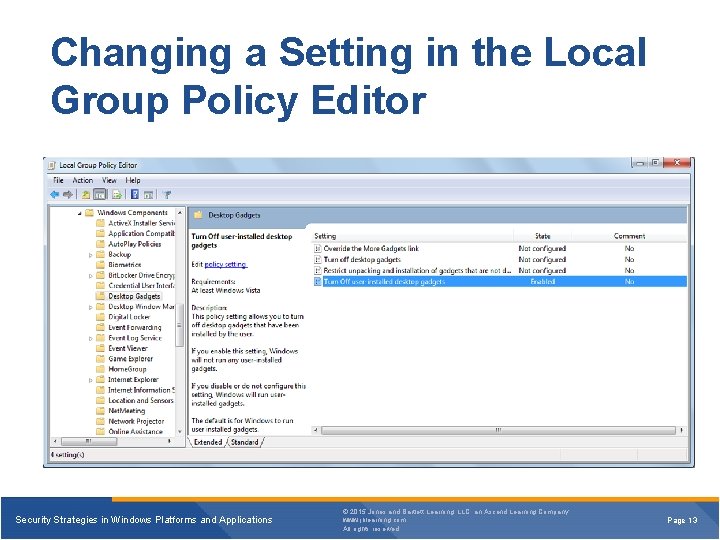Click the folder icon next to AutoPlay Policies
This screenshot has width=720, height=540.
coord(100,244)
